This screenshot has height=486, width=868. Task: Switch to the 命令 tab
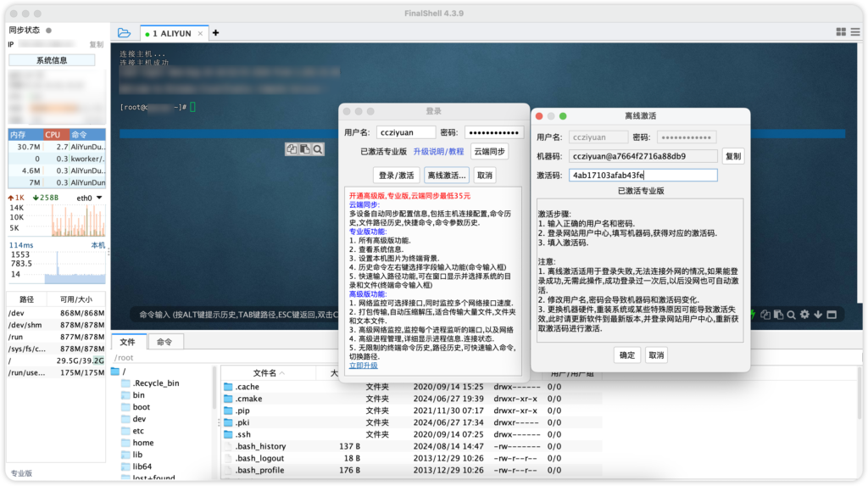164,342
